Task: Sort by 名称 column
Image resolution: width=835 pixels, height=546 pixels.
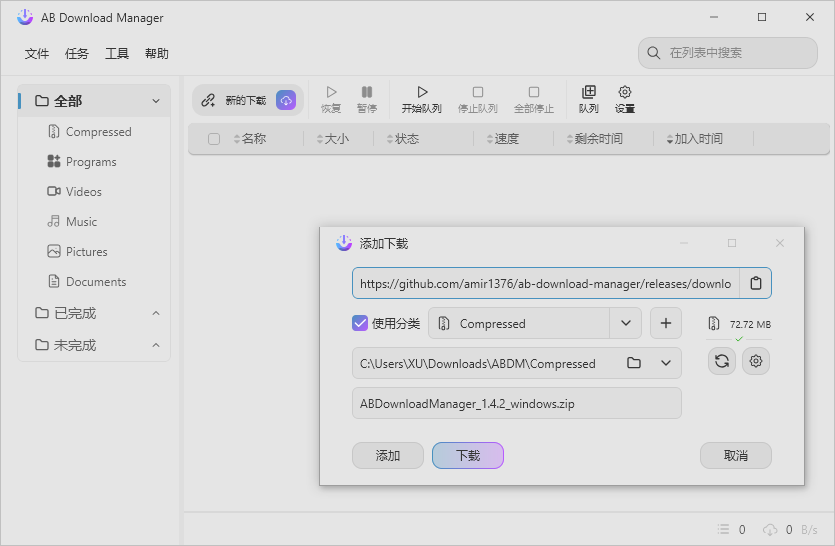Action: tap(250, 139)
